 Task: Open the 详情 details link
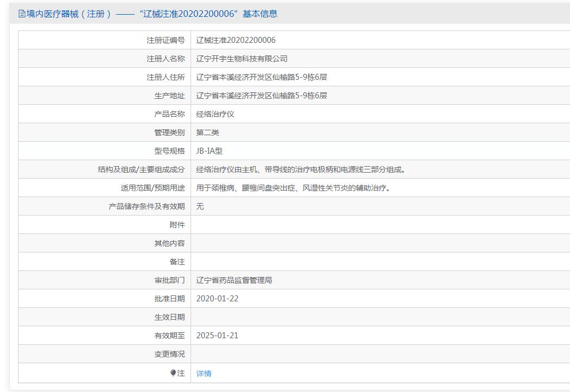pyautogui.click(x=204, y=374)
